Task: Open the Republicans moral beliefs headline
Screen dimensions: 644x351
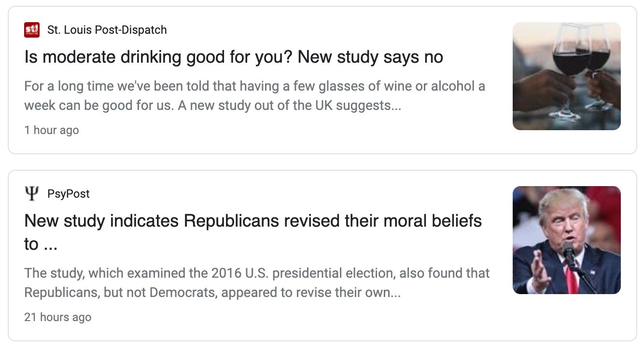Action: tap(253, 221)
